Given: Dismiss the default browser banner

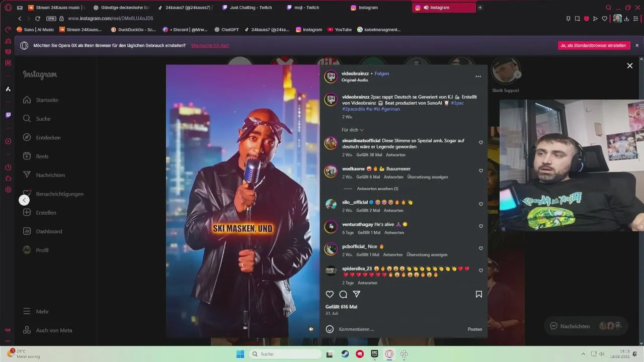Looking at the screenshot, I should click(637, 45).
